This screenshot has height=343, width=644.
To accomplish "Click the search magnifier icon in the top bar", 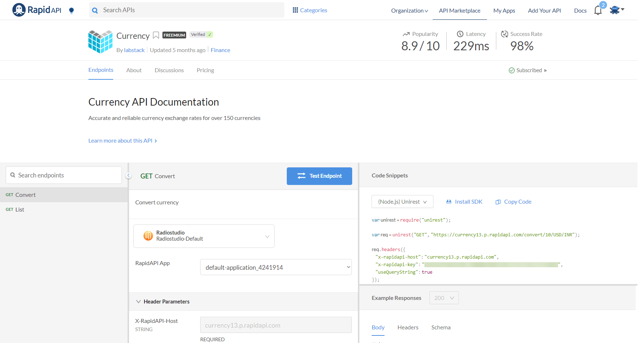I will click(95, 10).
